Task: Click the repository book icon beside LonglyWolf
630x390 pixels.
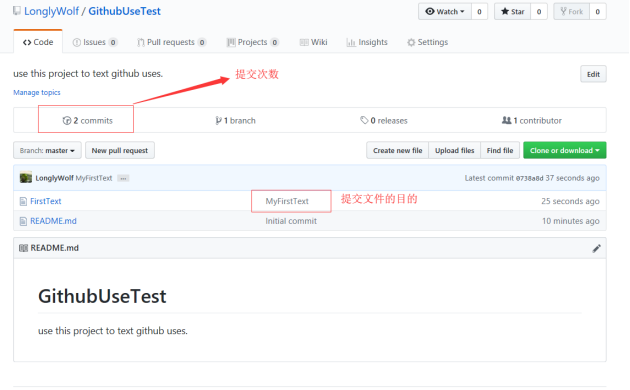Action: click(x=17, y=11)
